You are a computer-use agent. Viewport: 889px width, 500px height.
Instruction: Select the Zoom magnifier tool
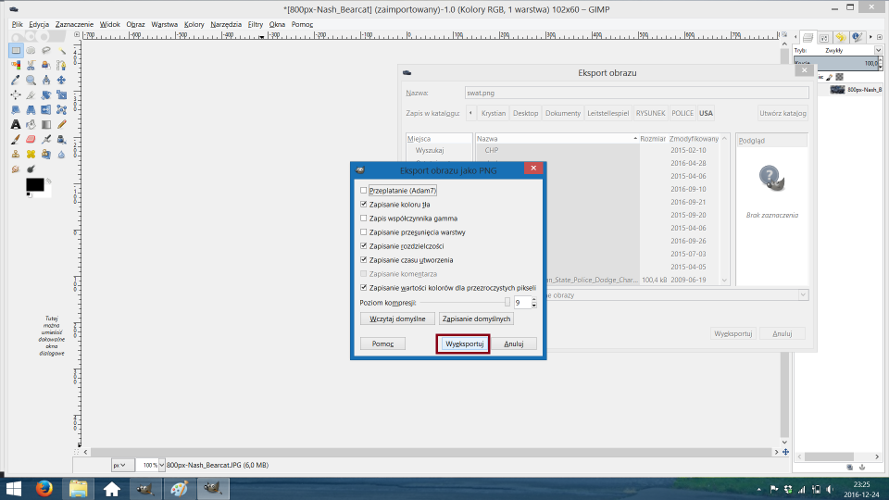pyautogui.click(x=31, y=80)
